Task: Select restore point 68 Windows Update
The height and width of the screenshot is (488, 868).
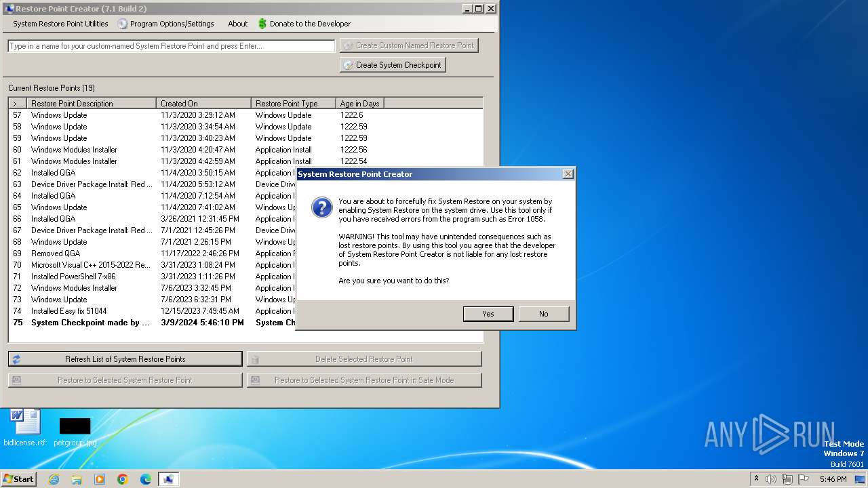Action: [153, 242]
